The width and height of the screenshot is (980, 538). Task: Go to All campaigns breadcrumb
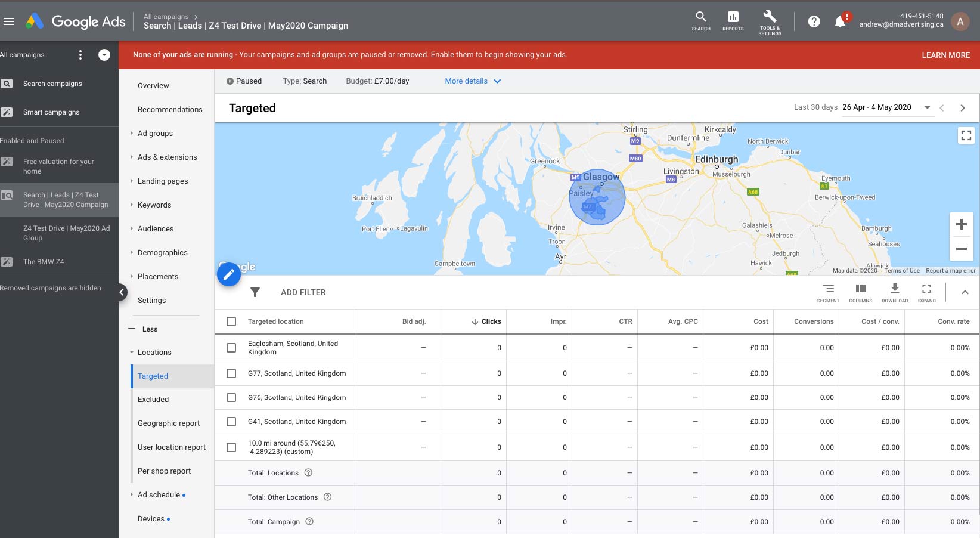point(166,17)
